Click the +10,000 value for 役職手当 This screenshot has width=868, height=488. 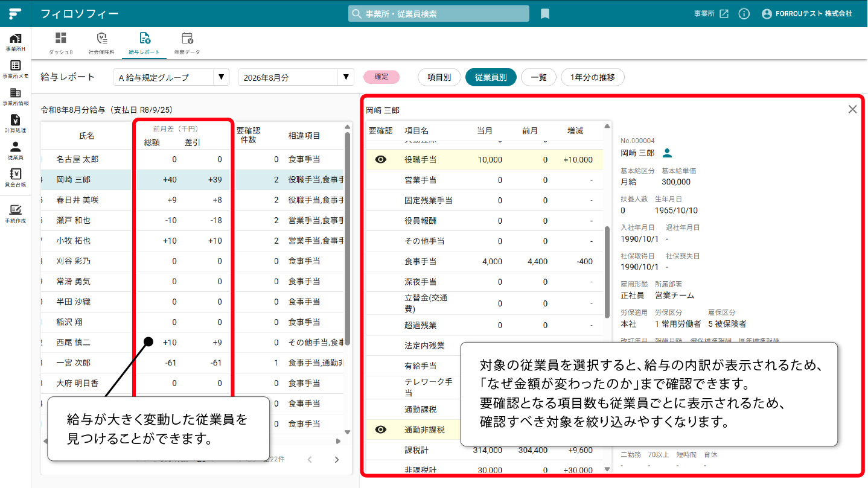tap(578, 160)
